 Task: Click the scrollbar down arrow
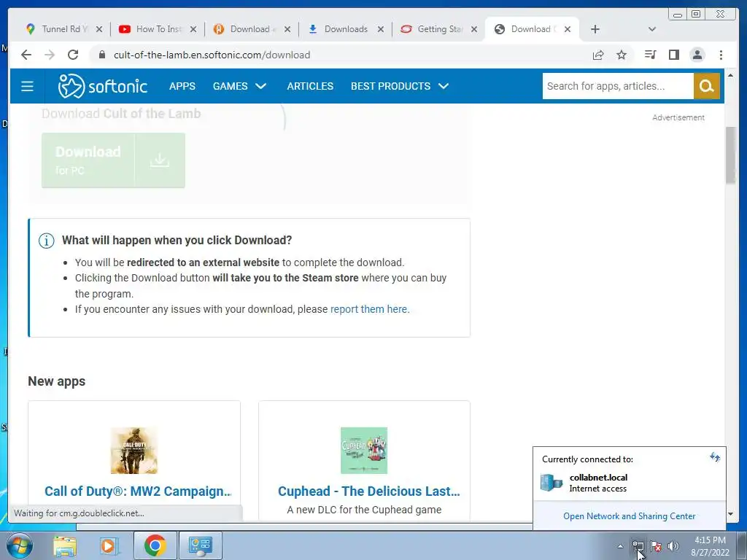coord(730,514)
